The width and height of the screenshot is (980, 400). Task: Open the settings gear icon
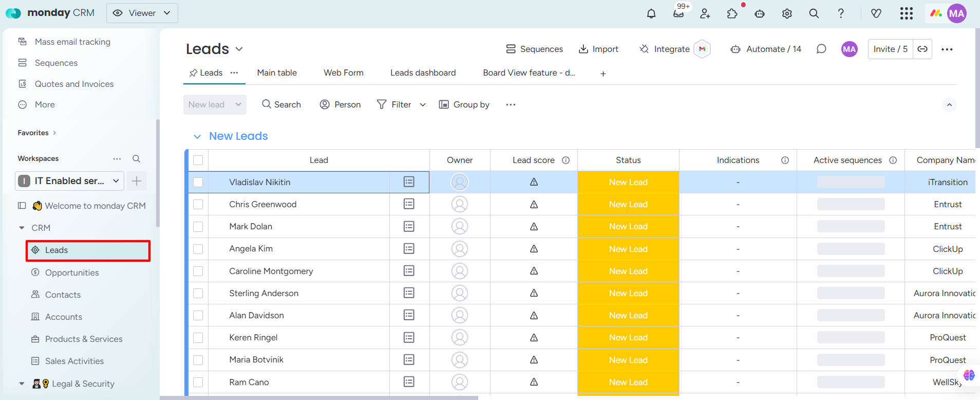787,13
